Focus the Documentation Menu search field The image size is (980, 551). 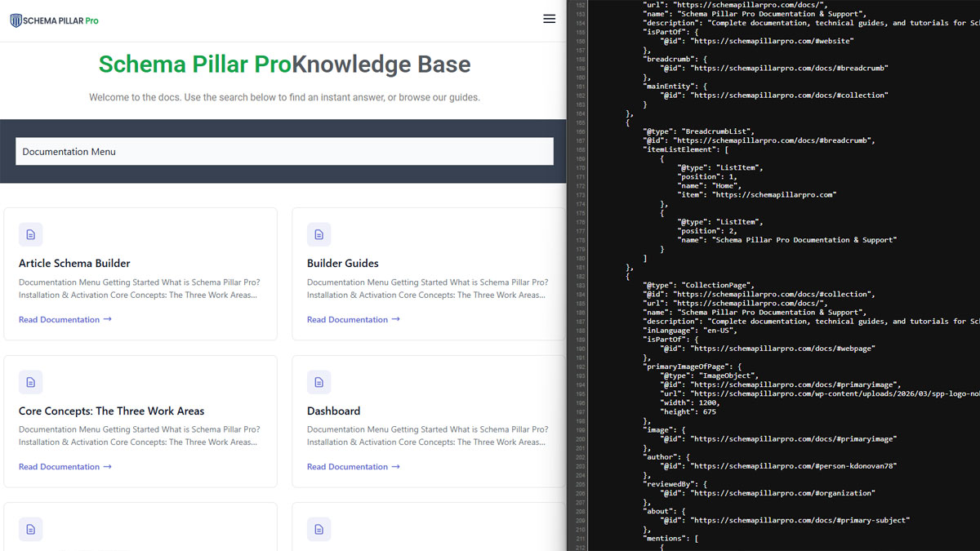pyautogui.click(x=284, y=151)
